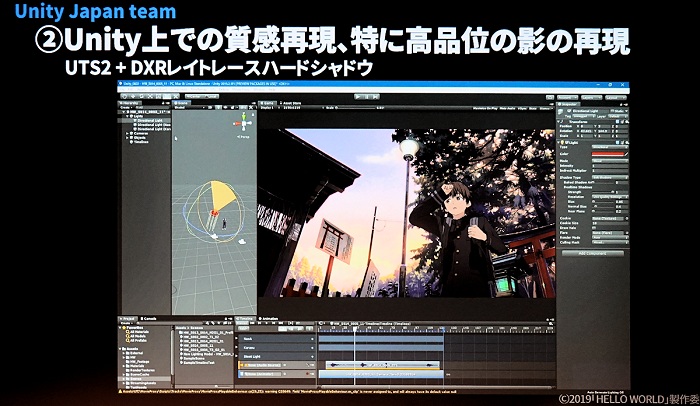Collapse the Lights group in Hierarchy
The image size is (700, 406).
127,116
